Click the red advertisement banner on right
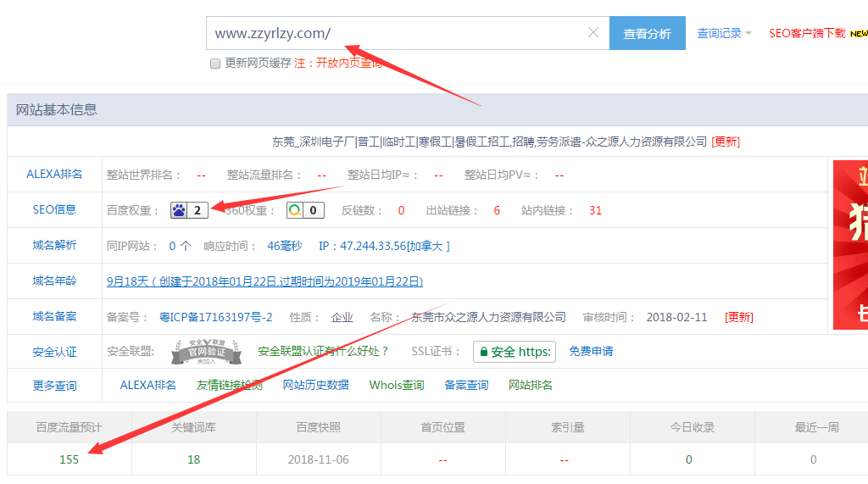The height and width of the screenshot is (484, 868). tap(850, 244)
